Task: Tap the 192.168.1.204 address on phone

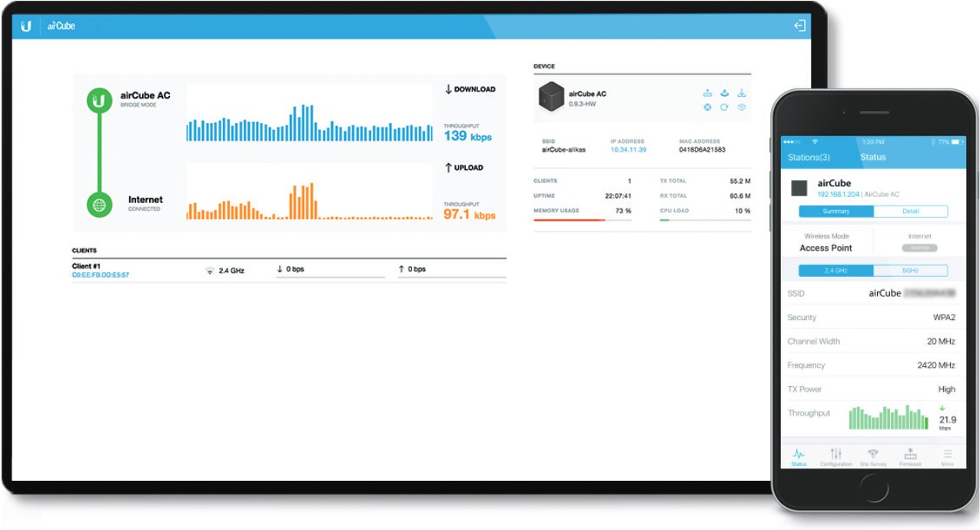Action: pos(839,195)
